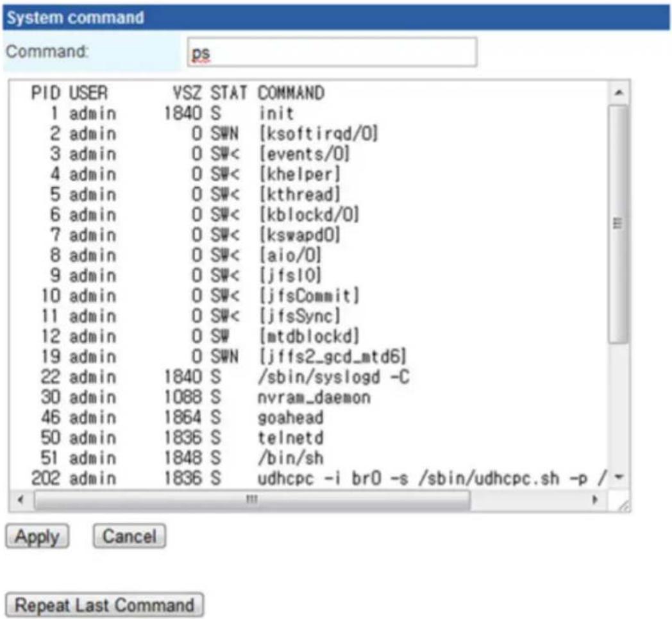Click the USER column header text
This screenshot has width=672, height=619.
coord(88,93)
